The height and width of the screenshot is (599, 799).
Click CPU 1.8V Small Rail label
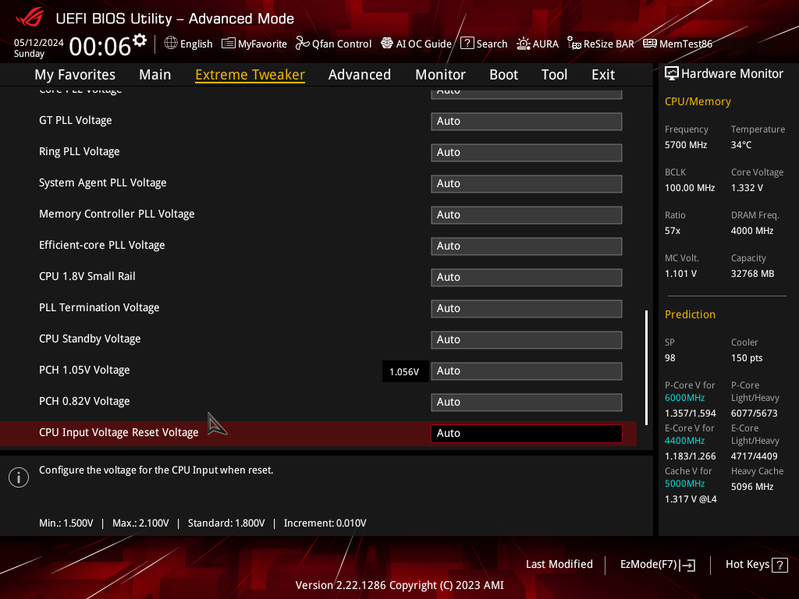87,277
